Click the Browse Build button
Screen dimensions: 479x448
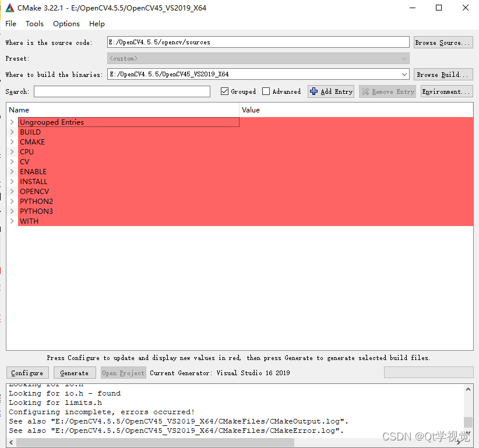tap(443, 75)
